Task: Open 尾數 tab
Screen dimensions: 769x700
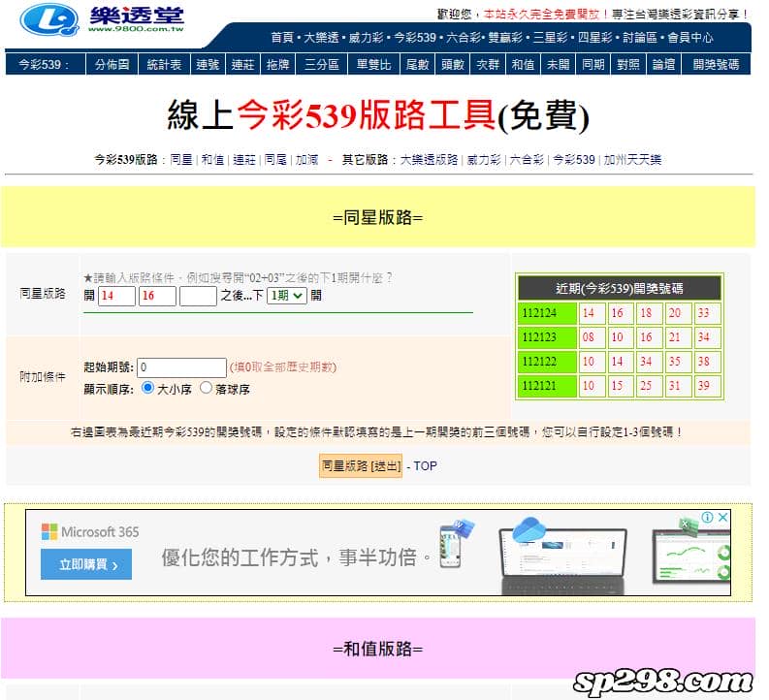Action: [417, 65]
